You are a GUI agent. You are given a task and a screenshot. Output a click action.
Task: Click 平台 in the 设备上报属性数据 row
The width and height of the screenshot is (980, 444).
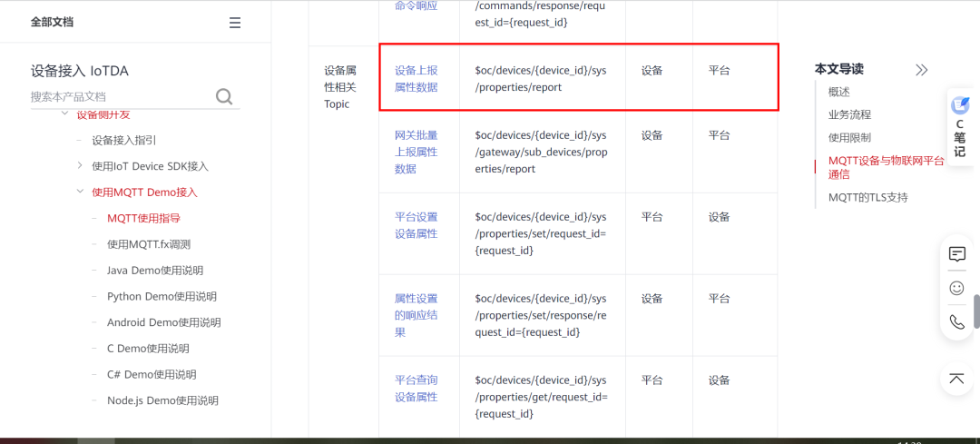tap(719, 71)
